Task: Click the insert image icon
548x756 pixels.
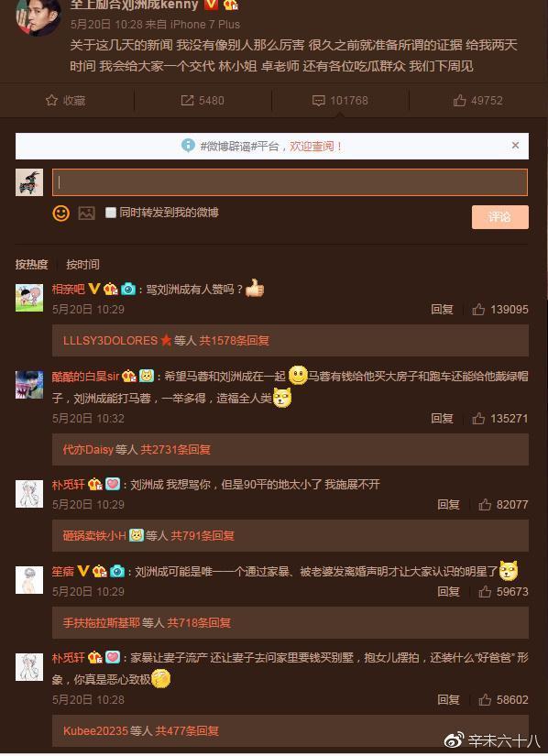Action: [87, 213]
